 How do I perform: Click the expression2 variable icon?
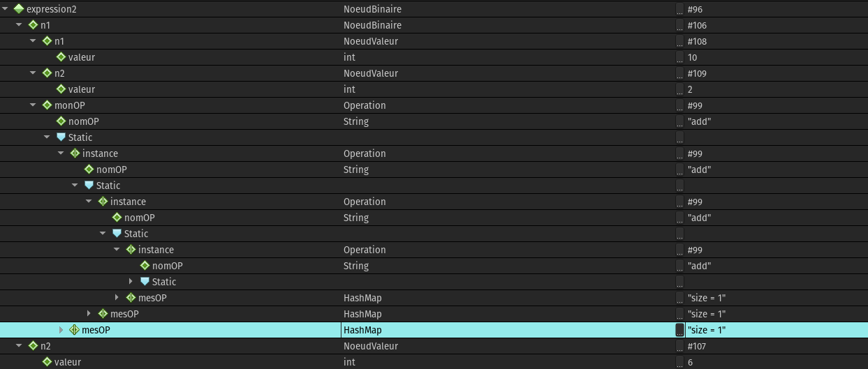click(19, 9)
